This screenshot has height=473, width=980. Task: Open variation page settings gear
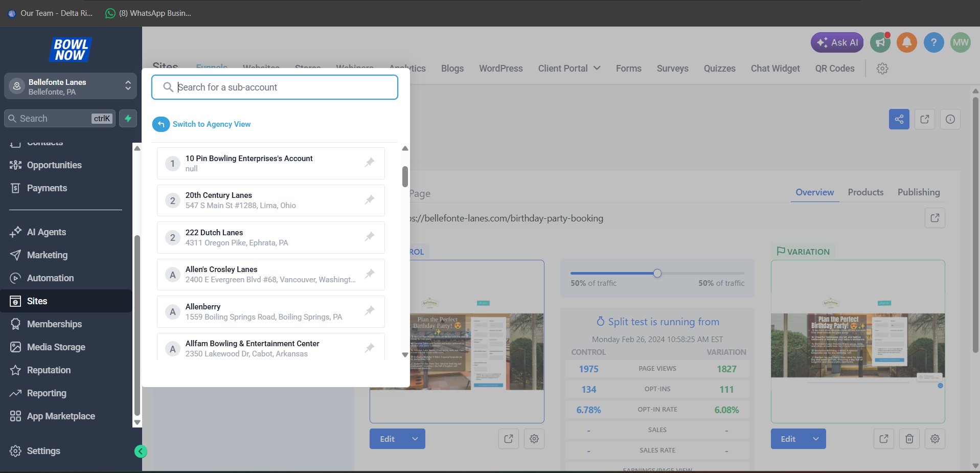click(x=935, y=439)
